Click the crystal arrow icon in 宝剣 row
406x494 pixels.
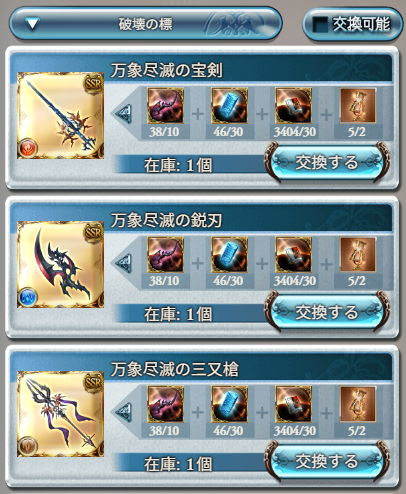(124, 114)
